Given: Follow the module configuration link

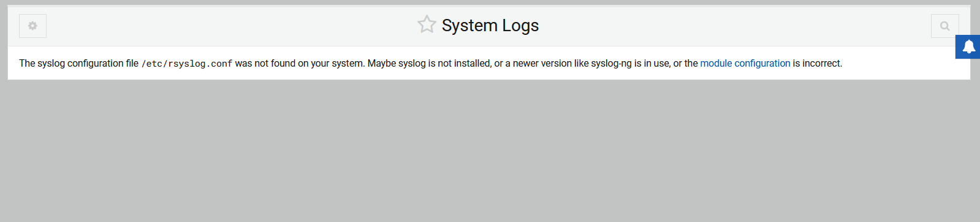Looking at the screenshot, I should tap(745, 64).
